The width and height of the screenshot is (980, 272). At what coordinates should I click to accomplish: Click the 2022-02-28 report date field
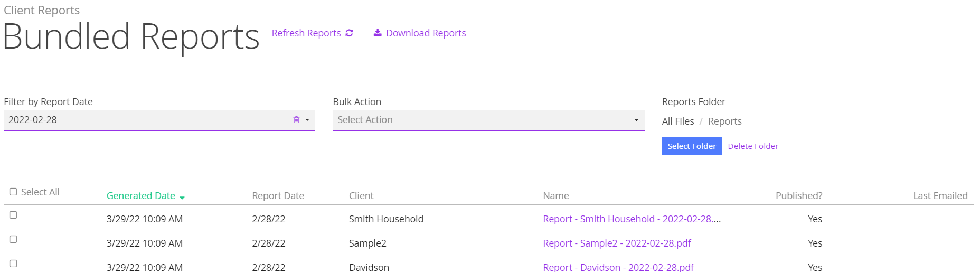pos(148,120)
